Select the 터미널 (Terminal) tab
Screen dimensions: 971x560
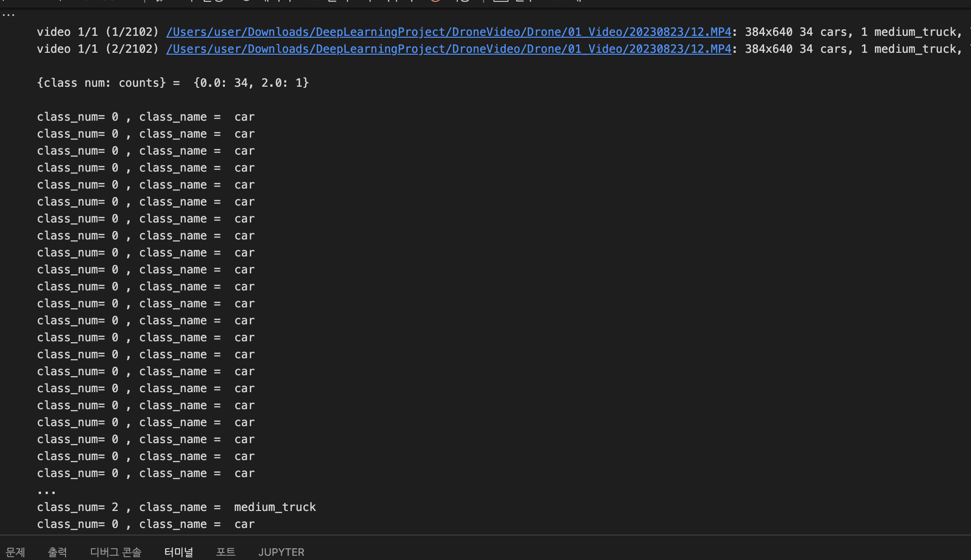click(x=179, y=552)
